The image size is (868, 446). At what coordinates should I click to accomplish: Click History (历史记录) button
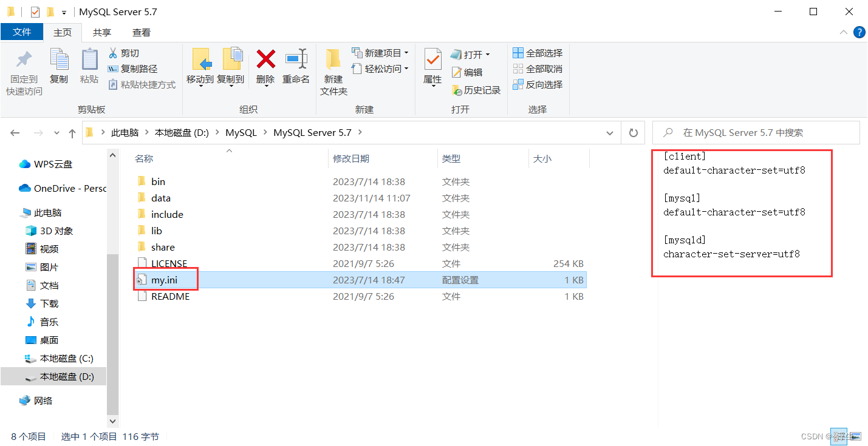click(476, 90)
